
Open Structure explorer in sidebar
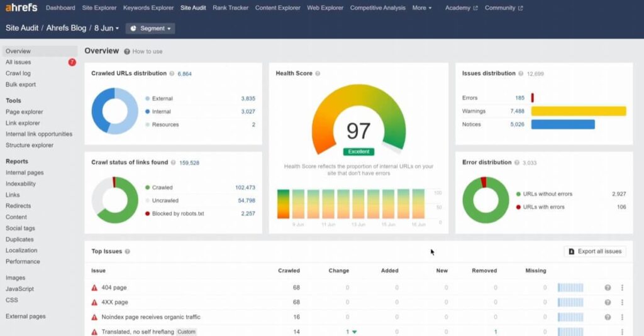(x=30, y=145)
